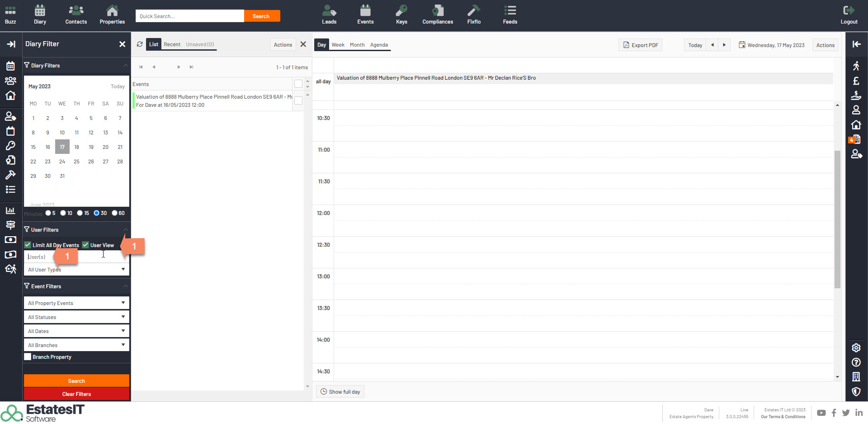
Task: Enable the Branch Property checkbox
Action: pyautogui.click(x=28, y=357)
